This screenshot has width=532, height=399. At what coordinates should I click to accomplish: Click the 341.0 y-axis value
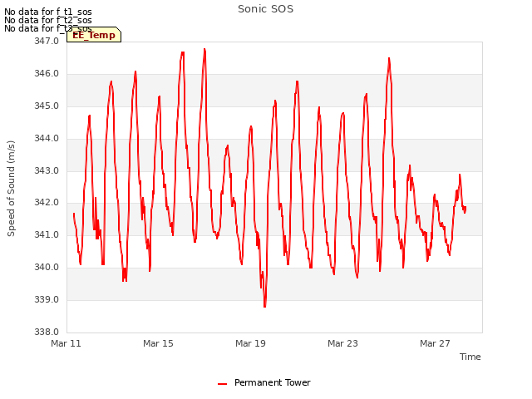(x=47, y=234)
